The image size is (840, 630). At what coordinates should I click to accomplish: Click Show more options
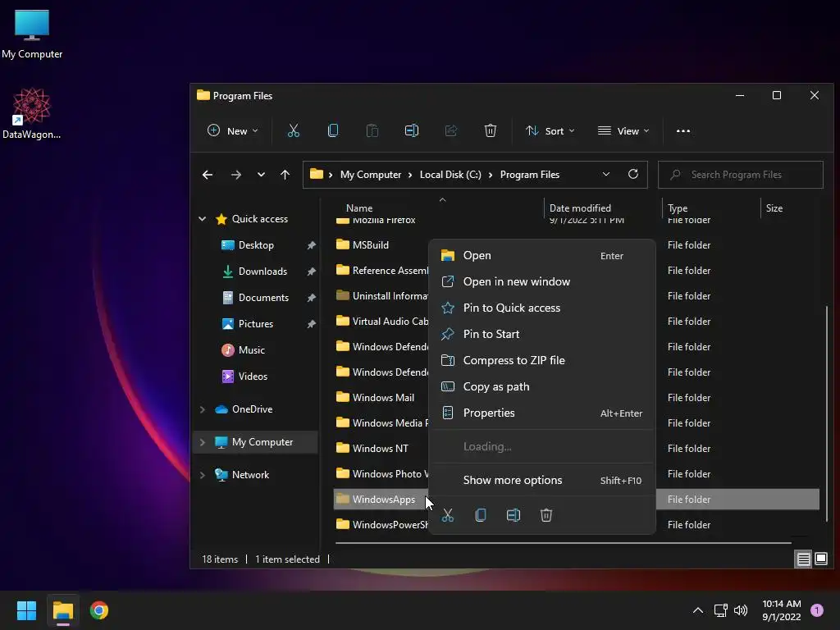(542, 481)
